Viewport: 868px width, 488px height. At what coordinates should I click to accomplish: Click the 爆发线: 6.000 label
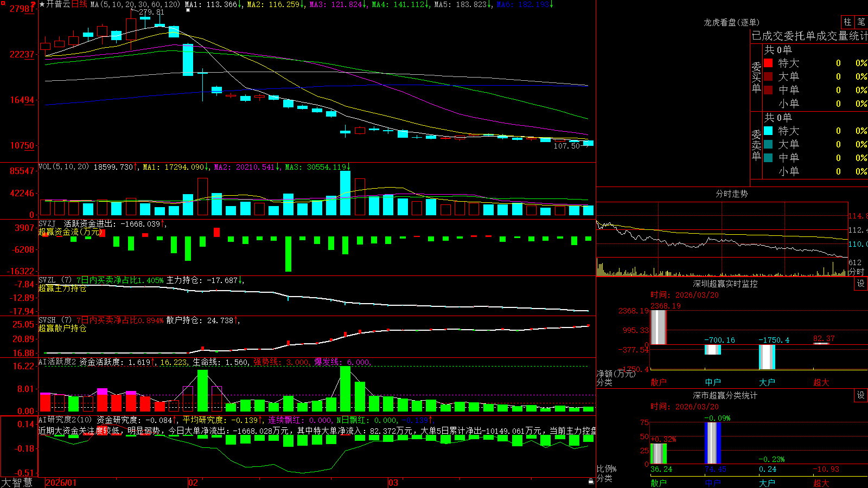[x=342, y=362]
